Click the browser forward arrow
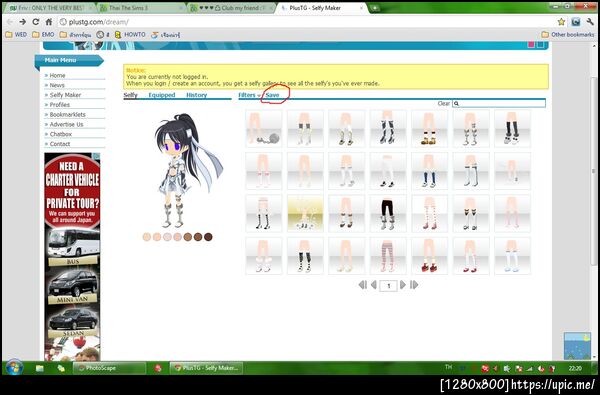This screenshot has height=395, width=600. (23, 22)
